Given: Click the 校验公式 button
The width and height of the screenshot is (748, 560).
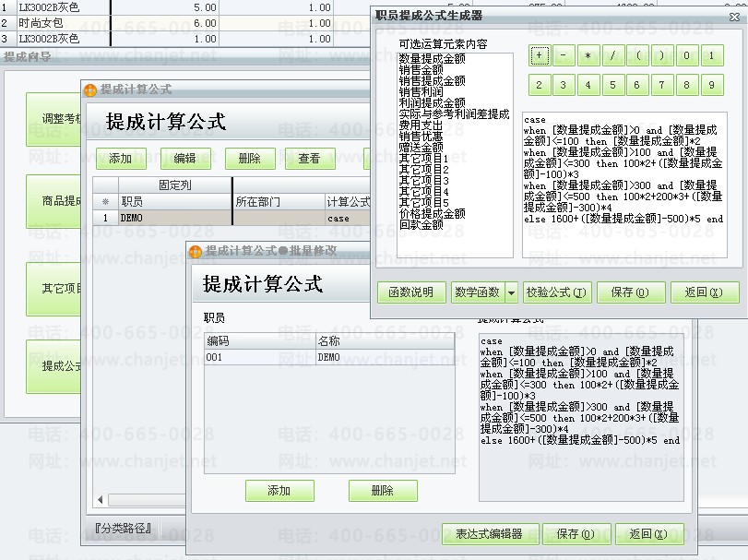Looking at the screenshot, I should [555, 292].
